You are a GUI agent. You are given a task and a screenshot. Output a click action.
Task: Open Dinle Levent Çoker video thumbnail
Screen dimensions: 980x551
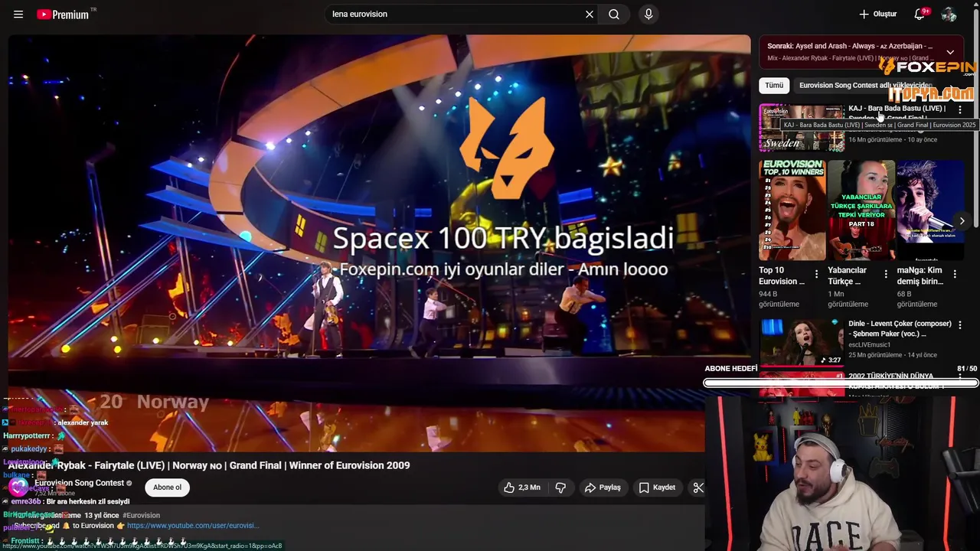pos(802,342)
